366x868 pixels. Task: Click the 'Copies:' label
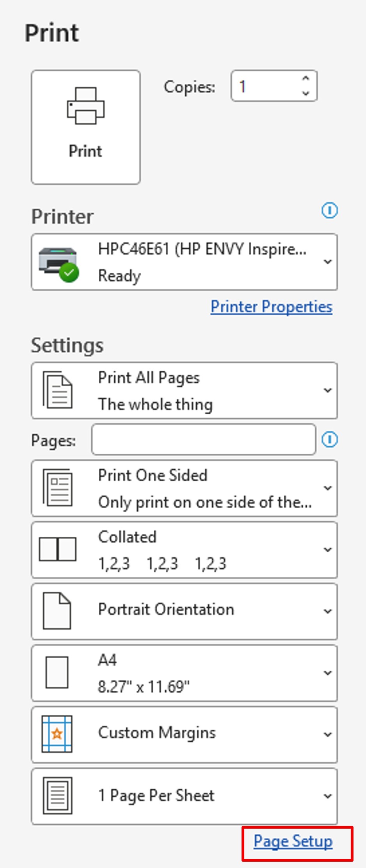[x=190, y=87]
